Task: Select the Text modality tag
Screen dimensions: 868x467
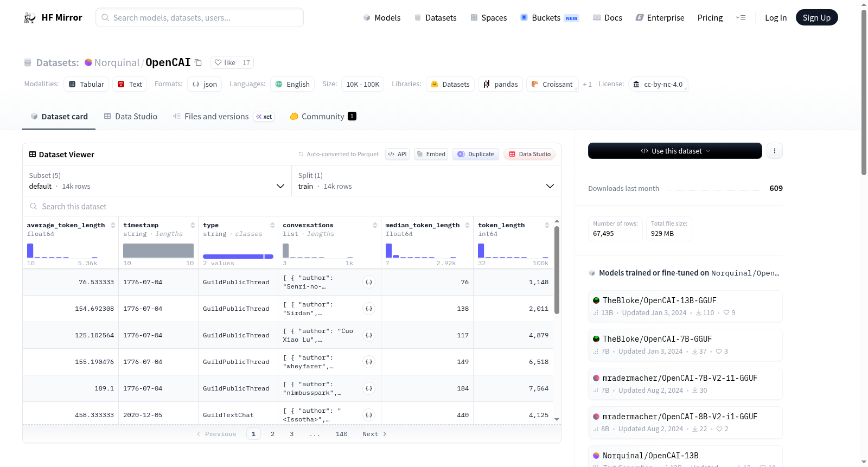Action: [130, 84]
